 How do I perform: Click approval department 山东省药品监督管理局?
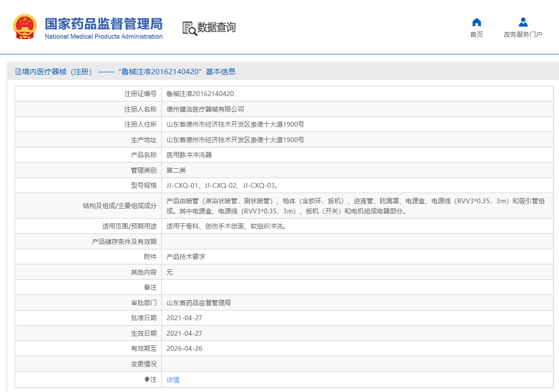tap(199, 303)
